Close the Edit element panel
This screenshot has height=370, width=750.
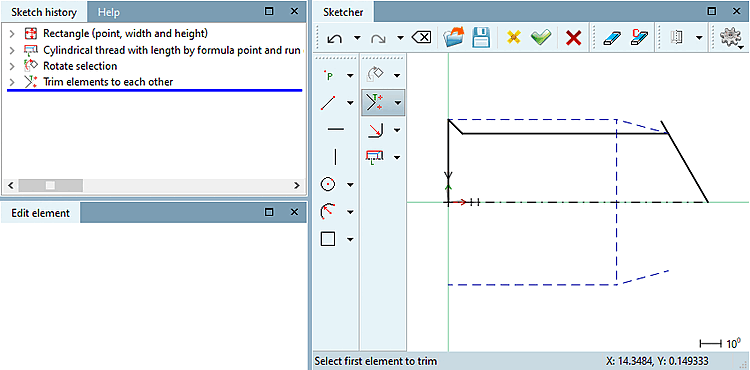coord(295,211)
